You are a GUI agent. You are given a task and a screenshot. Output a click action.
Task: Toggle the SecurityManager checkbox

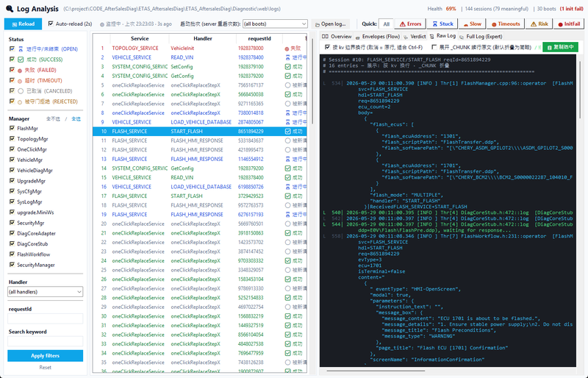pyautogui.click(x=12, y=265)
